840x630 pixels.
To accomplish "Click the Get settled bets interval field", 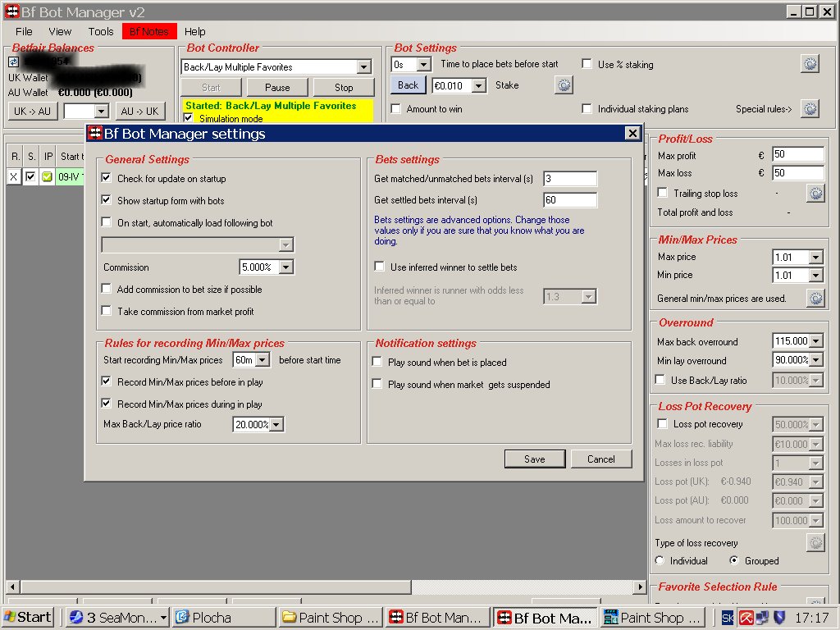I will tap(570, 200).
